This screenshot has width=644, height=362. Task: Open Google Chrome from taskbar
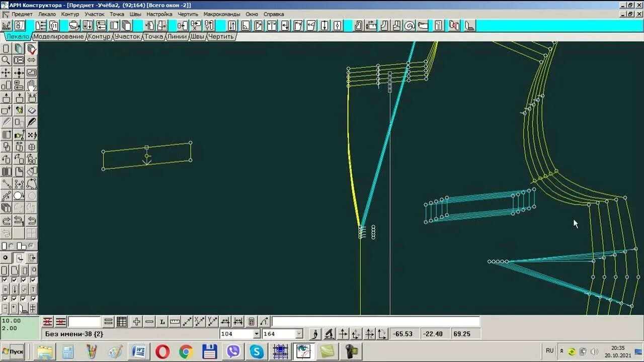click(x=186, y=351)
